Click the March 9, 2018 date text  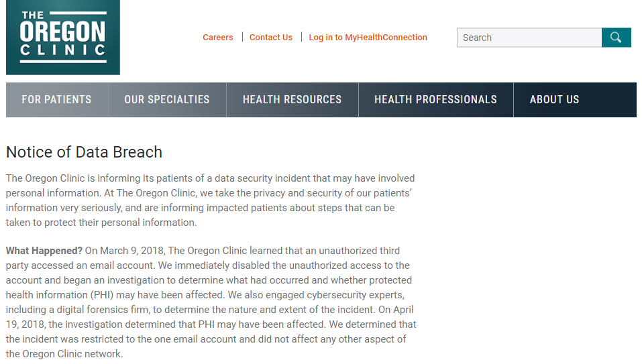coord(132,251)
